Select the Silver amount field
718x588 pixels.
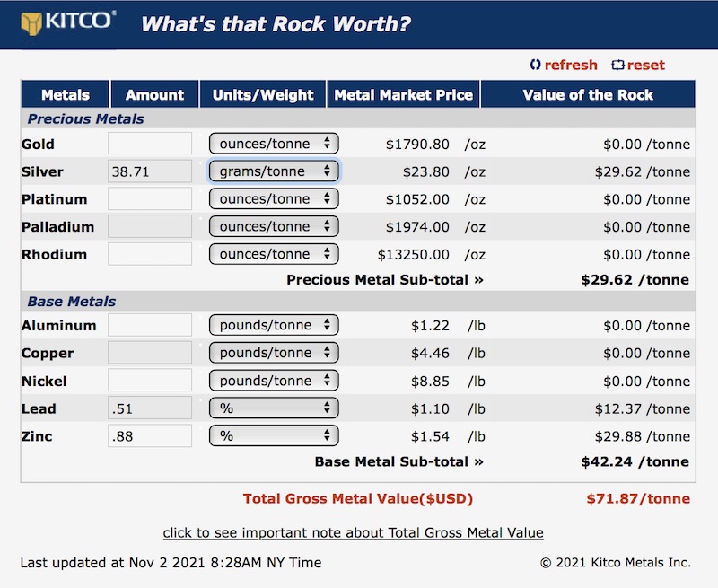pyautogui.click(x=150, y=171)
